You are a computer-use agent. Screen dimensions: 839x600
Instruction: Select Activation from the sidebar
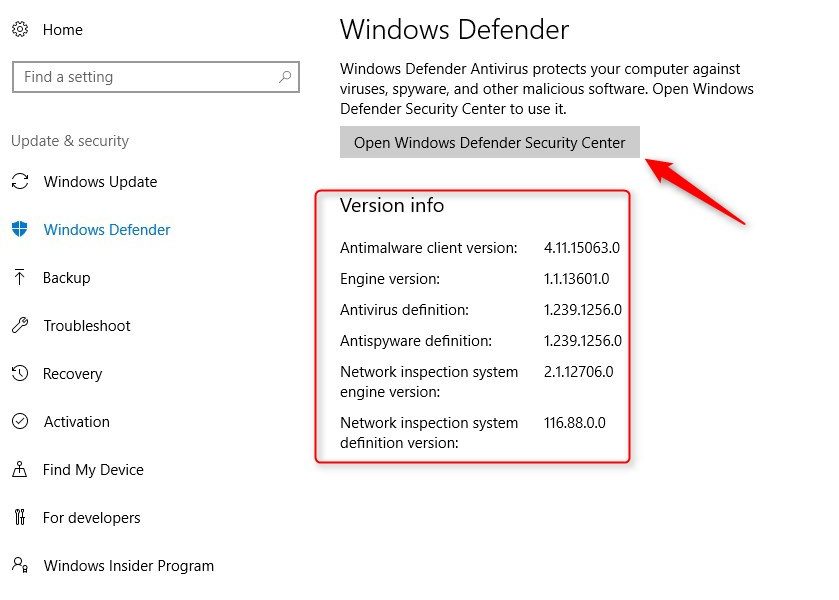77,422
